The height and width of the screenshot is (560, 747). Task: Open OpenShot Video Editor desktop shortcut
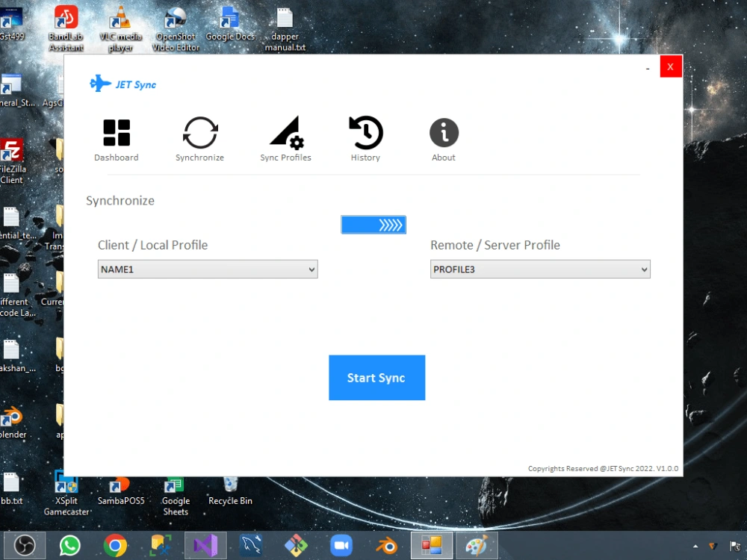(176, 28)
